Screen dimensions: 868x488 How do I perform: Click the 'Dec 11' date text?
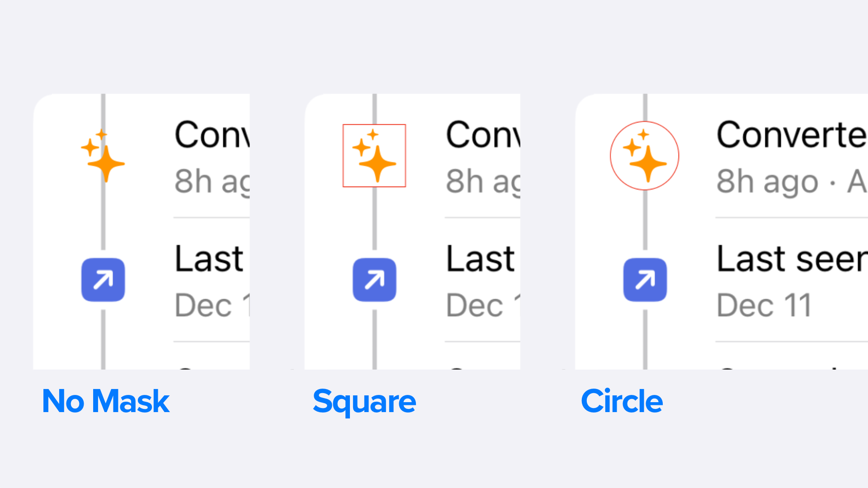(x=764, y=305)
